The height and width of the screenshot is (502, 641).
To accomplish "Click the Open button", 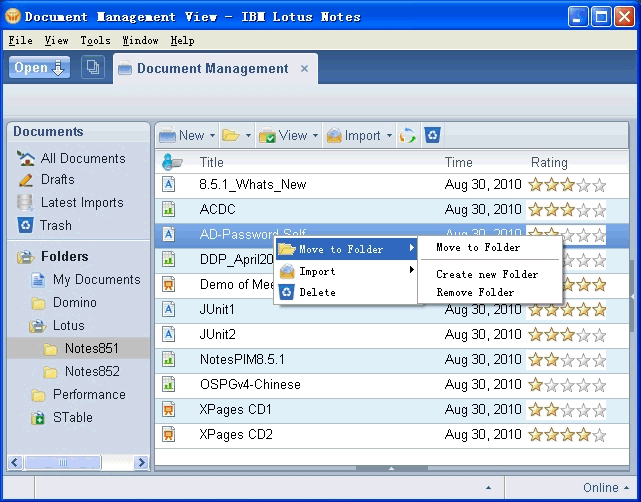I will click(39, 67).
